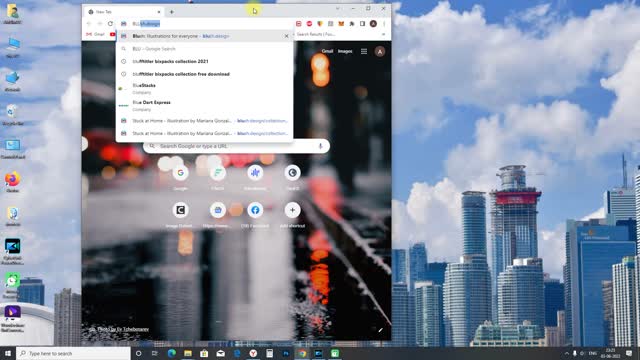Open the Gmail bookmark in bookmarks bar
This screenshot has width=640, height=360.
95,34
